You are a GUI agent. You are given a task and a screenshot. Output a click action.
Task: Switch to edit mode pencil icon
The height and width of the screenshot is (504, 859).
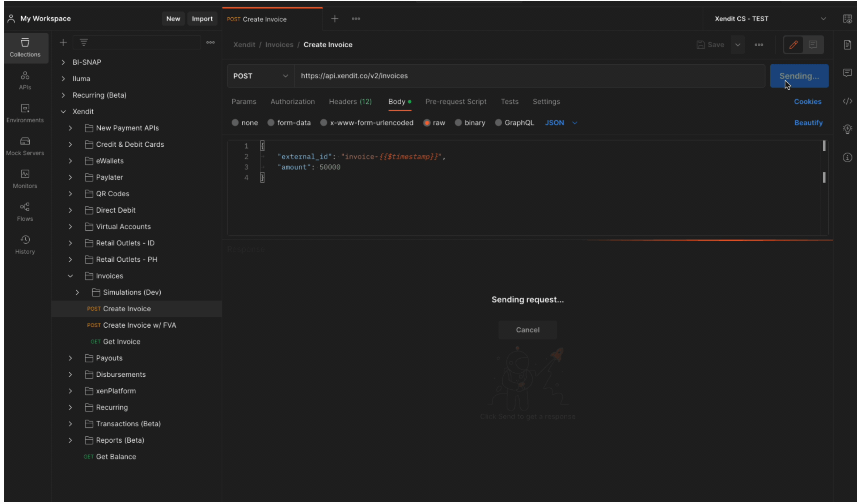pyautogui.click(x=793, y=45)
